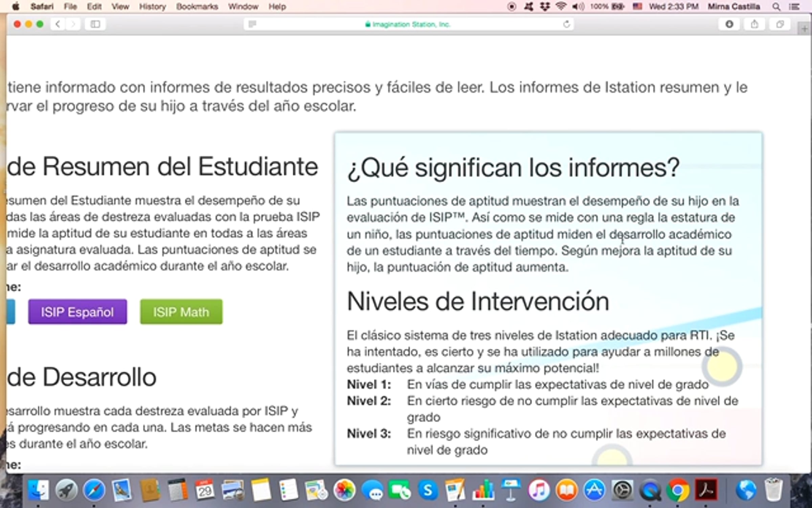Open the Mirna Castilla user menu
The height and width of the screenshot is (508, 812).
[x=734, y=6]
